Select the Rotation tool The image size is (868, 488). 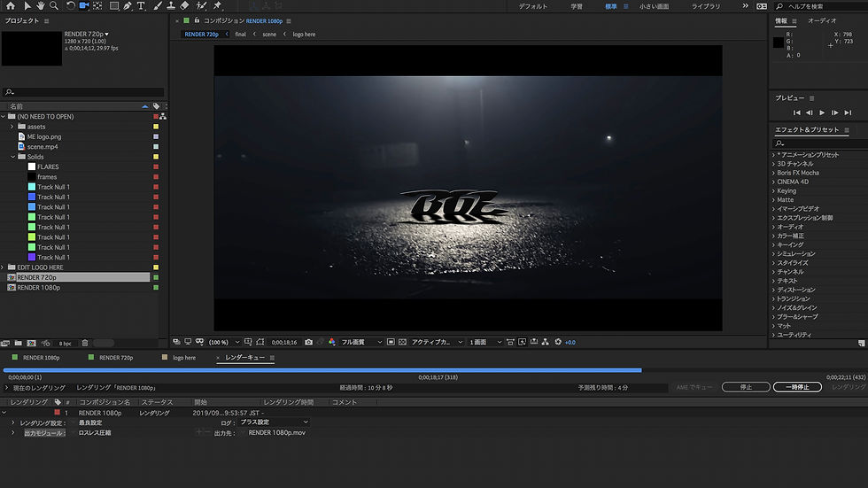click(70, 5)
